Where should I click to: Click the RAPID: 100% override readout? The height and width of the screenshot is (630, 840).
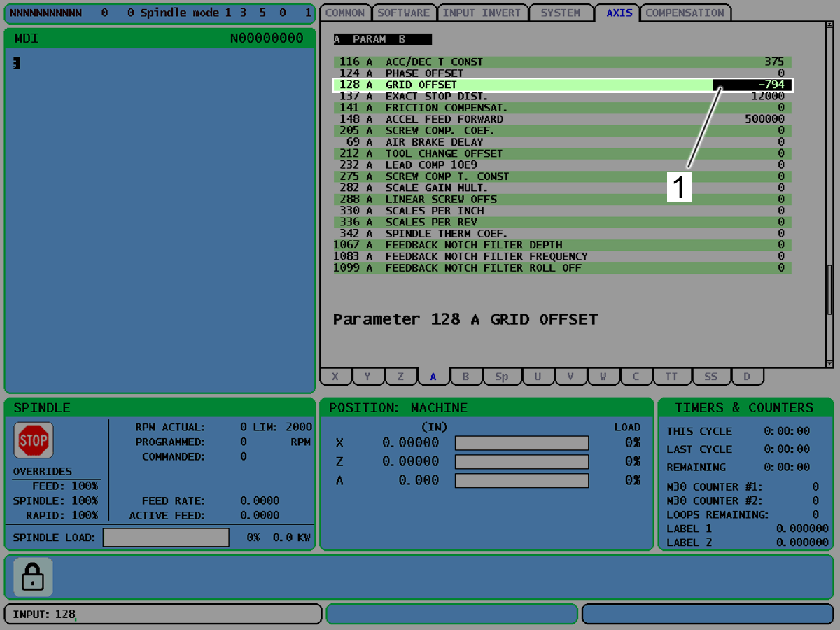coord(62,515)
